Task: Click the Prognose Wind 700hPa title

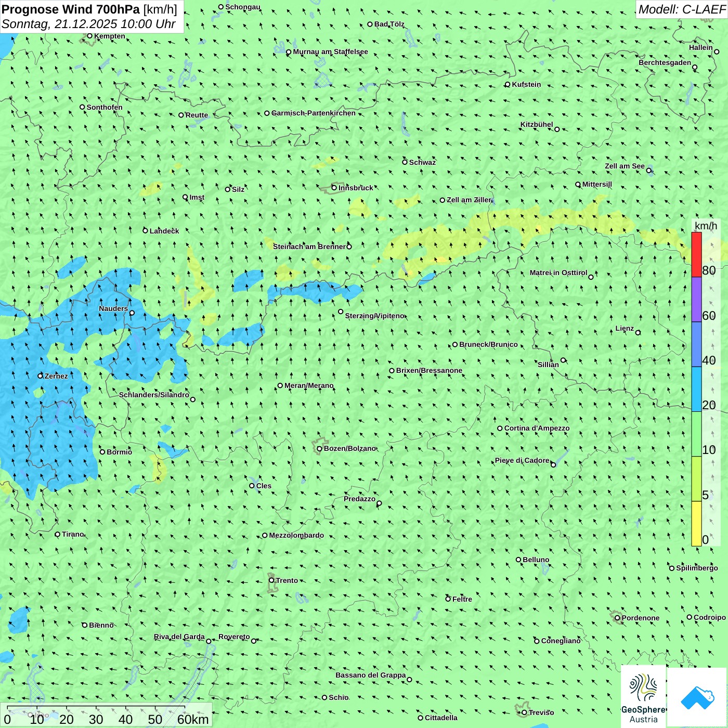Action: [89, 9]
